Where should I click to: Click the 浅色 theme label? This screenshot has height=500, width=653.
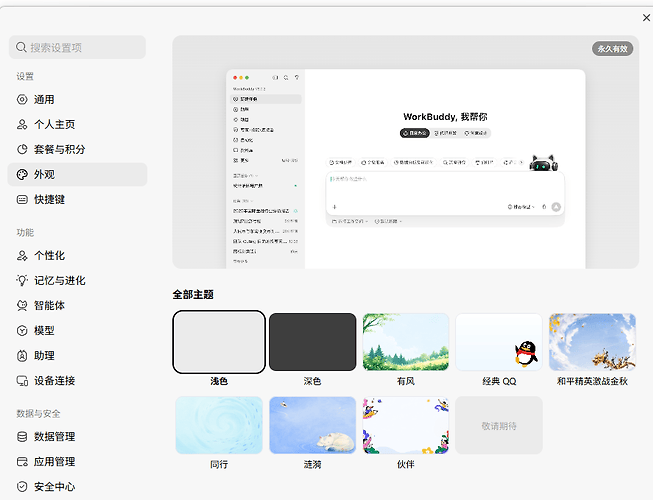pos(219,381)
